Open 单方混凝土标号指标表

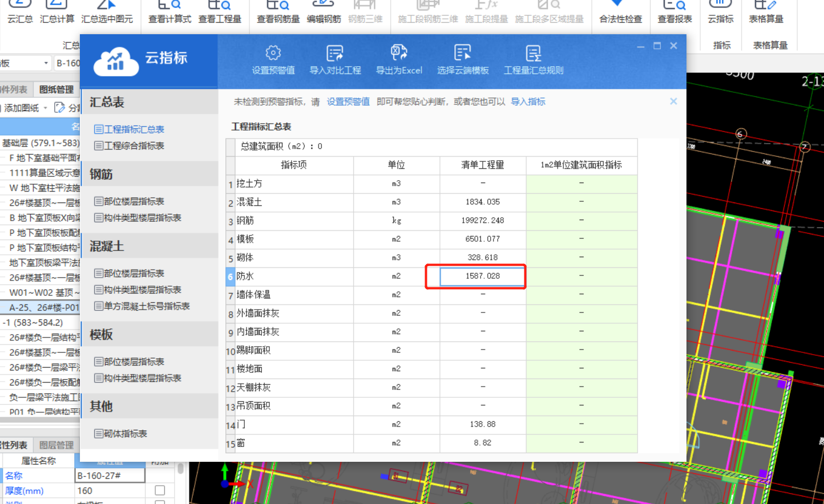142,306
